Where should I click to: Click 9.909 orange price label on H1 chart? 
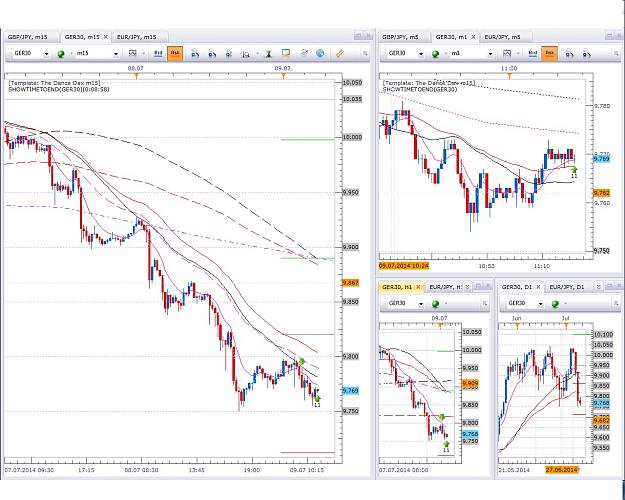470,384
